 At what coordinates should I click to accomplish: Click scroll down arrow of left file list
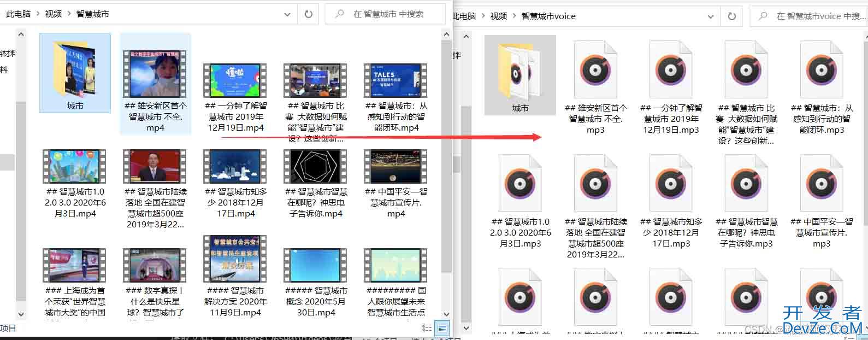446,314
